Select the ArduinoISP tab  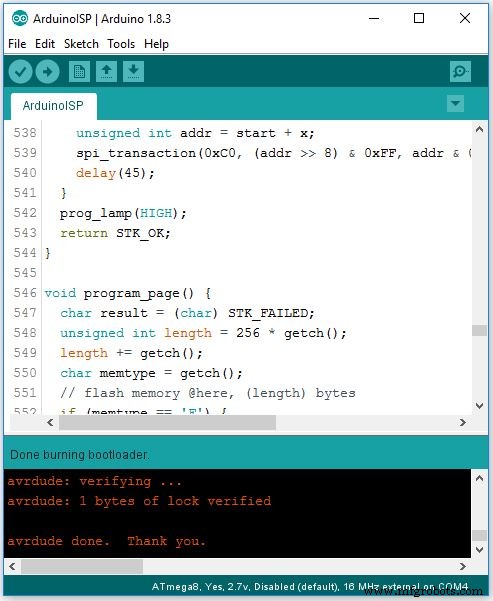tap(53, 106)
